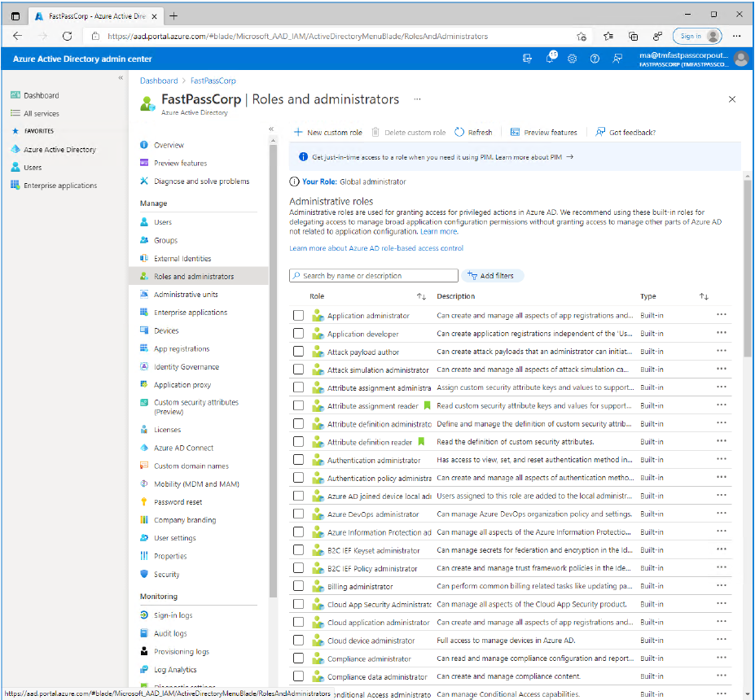
Task: Collapse the left navigation pane chevron
Action: (x=121, y=78)
